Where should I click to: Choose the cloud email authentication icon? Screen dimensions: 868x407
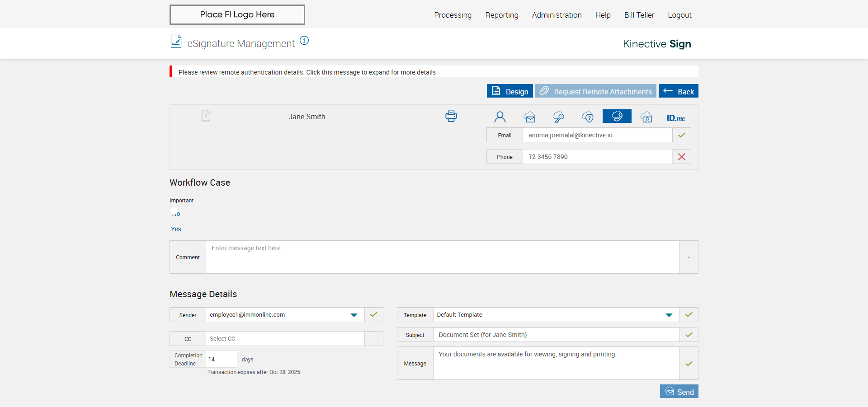click(529, 117)
